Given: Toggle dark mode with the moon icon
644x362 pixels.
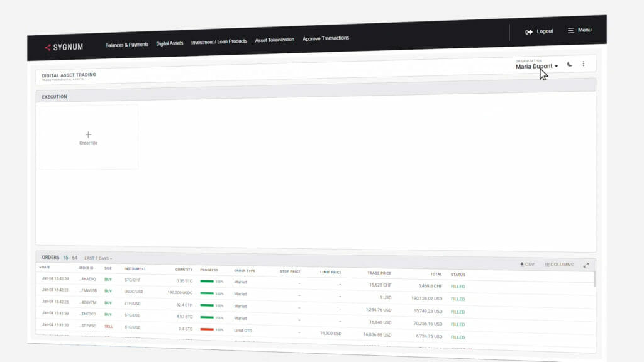Looking at the screenshot, I should pos(570,64).
